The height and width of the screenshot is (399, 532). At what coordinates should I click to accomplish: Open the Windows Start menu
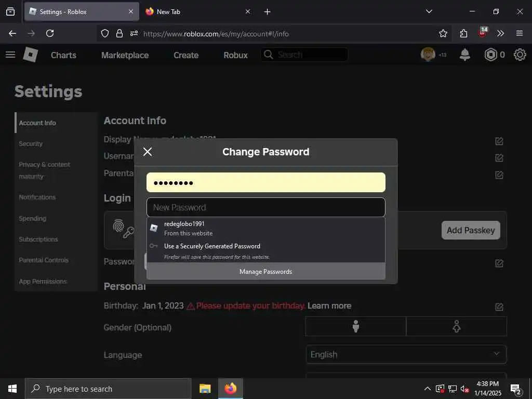coord(12,389)
